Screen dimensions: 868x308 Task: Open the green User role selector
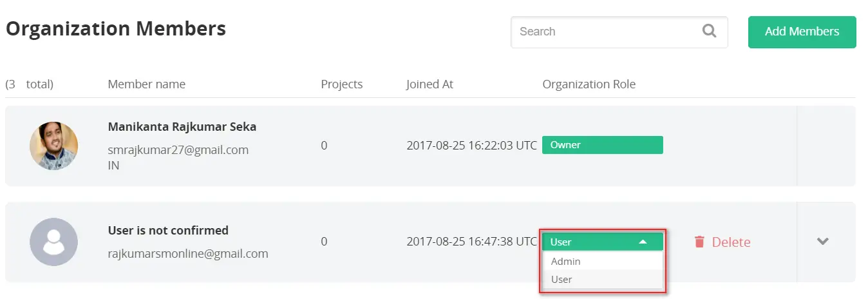[603, 242]
